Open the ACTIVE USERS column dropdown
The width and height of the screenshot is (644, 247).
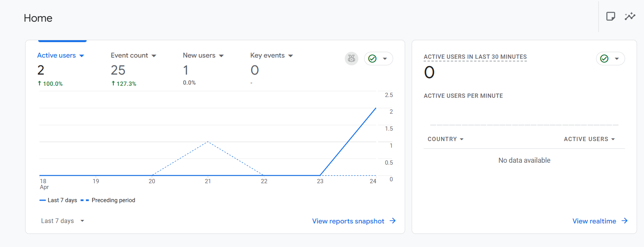pyautogui.click(x=589, y=139)
